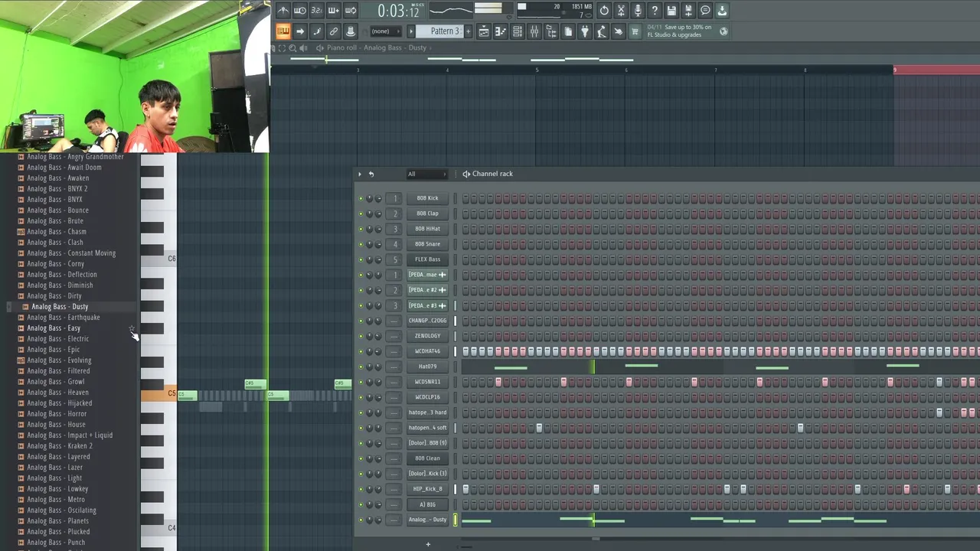Image resolution: width=980 pixels, height=551 pixels.
Task: Open the microphone recording options icon
Action: pyautogui.click(x=638, y=11)
